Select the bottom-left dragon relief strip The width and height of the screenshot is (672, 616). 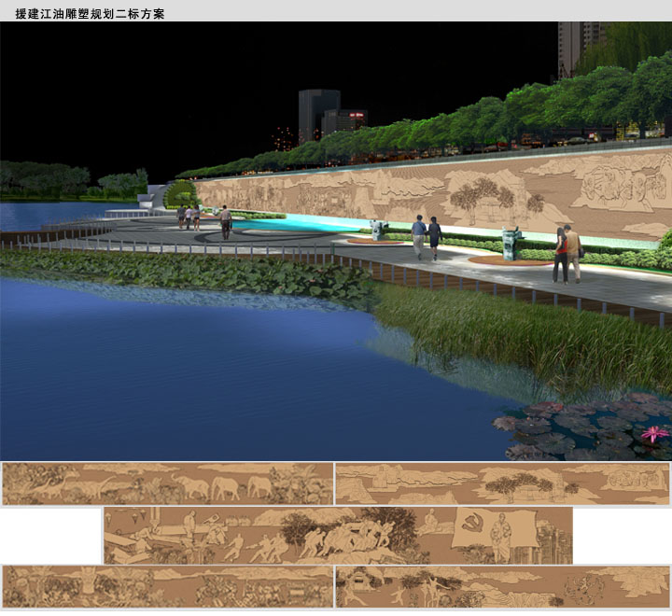coord(168,586)
